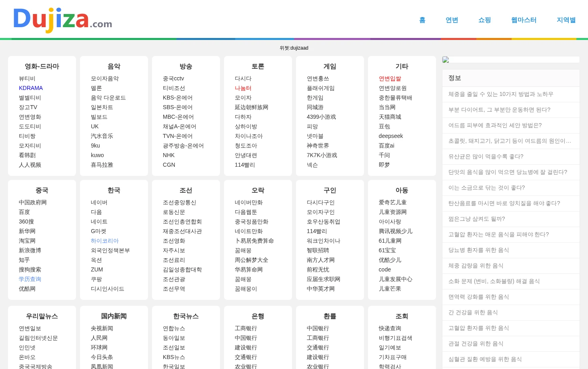Screen dimensions: 588x369
Task: Click the 멜론 music link
Action: 96,88
